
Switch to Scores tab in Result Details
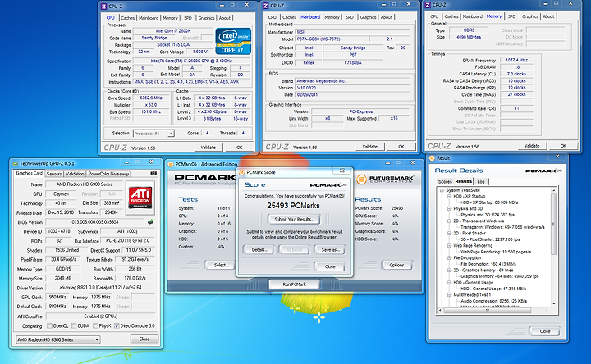tap(445, 181)
